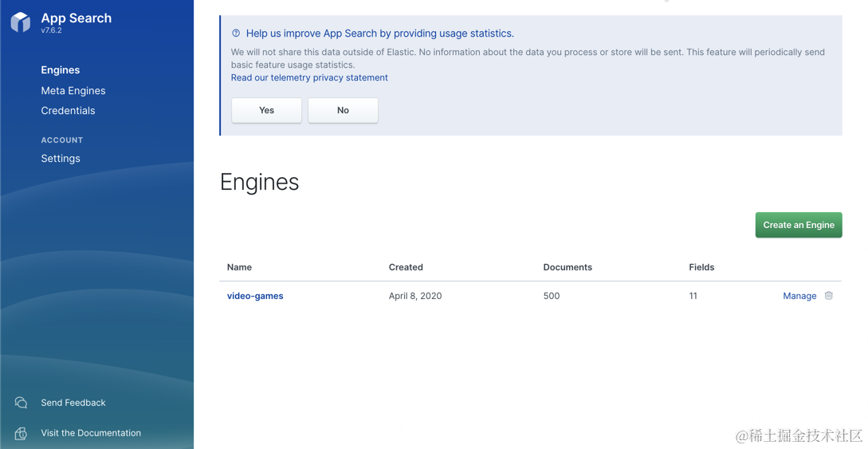Delete the video-games engine via trash icon
The image size is (868, 449).
coord(829,296)
